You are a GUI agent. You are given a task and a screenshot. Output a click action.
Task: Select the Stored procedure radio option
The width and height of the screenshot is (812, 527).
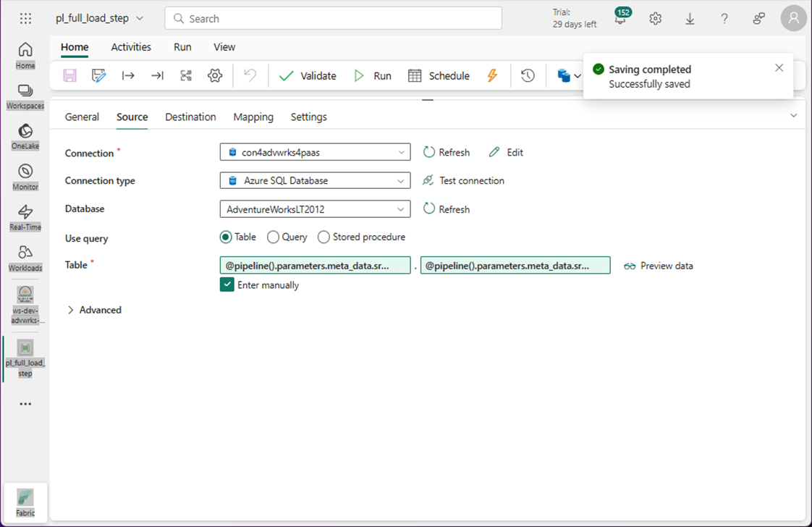tap(323, 237)
